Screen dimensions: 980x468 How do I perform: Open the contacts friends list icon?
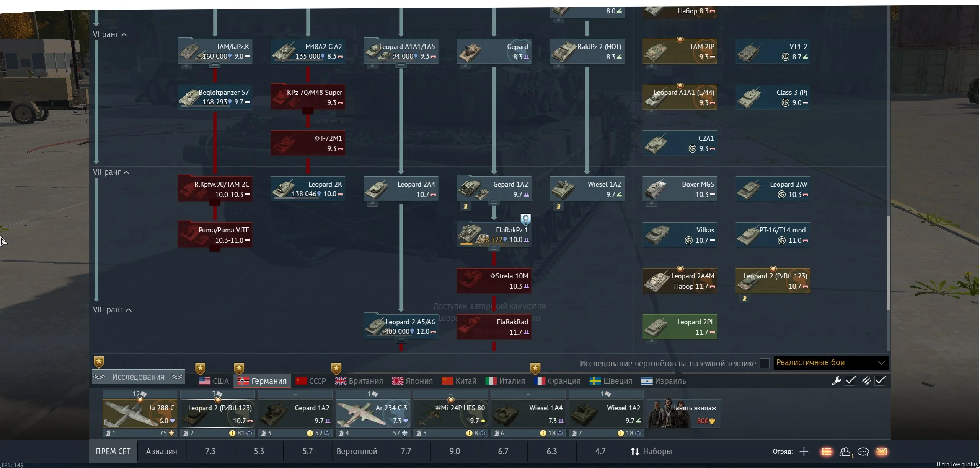[845, 452]
